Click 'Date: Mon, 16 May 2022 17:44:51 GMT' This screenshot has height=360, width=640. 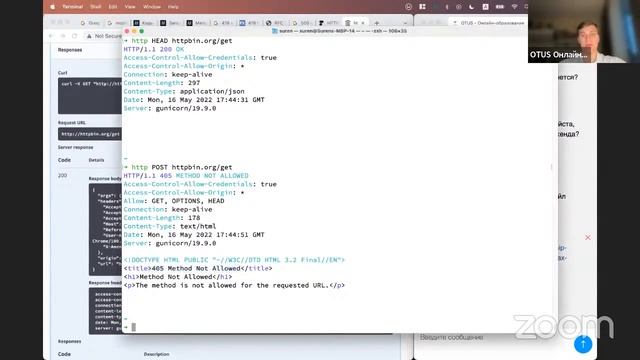click(194, 235)
